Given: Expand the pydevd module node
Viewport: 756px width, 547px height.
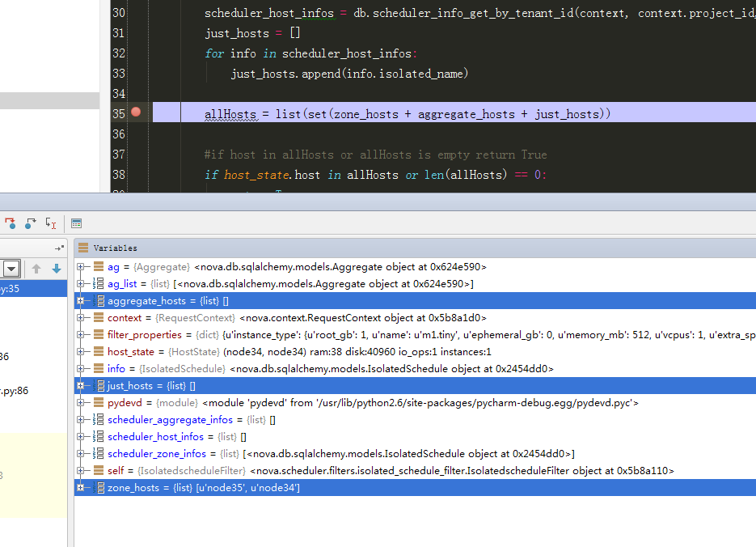Looking at the screenshot, I should (81, 402).
